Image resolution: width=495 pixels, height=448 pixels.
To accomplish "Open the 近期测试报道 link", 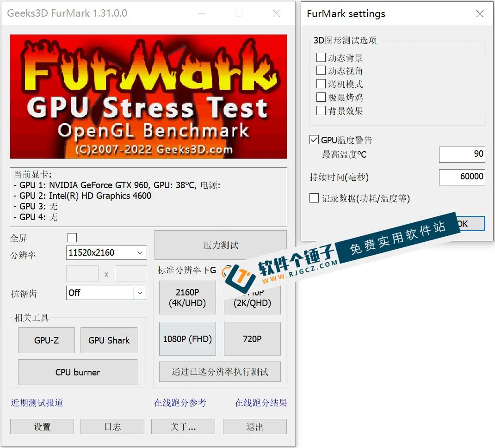I will click(37, 403).
